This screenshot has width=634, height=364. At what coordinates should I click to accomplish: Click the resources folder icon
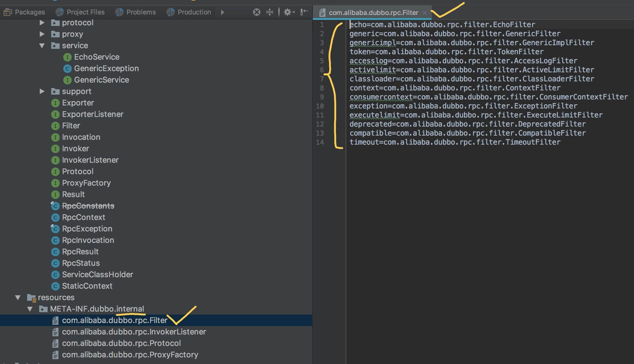click(x=31, y=298)
